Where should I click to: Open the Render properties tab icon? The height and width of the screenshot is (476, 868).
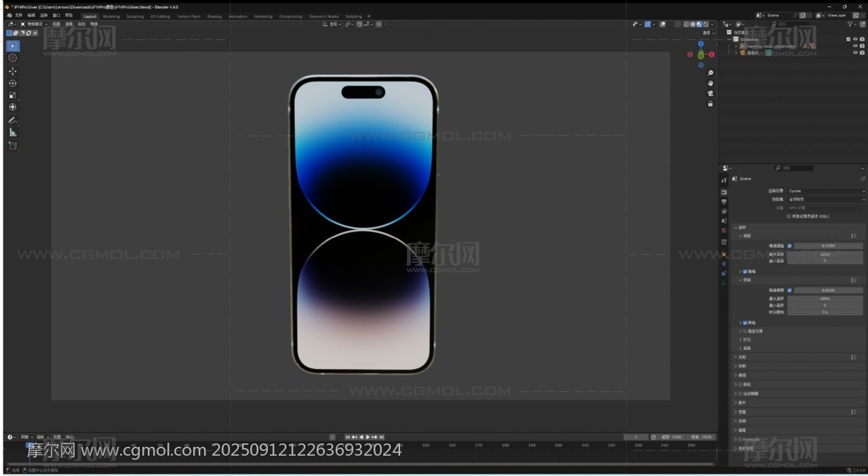[x=724, y=192]
